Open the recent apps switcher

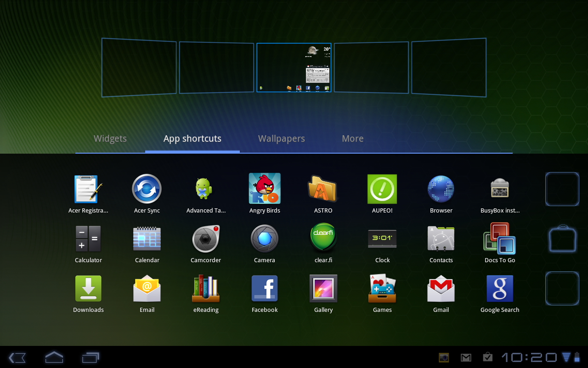click(x=90, y=357)
